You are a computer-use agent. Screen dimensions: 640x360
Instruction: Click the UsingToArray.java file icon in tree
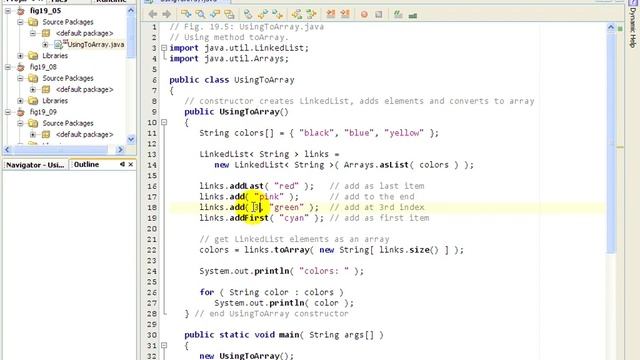(59, 44)
